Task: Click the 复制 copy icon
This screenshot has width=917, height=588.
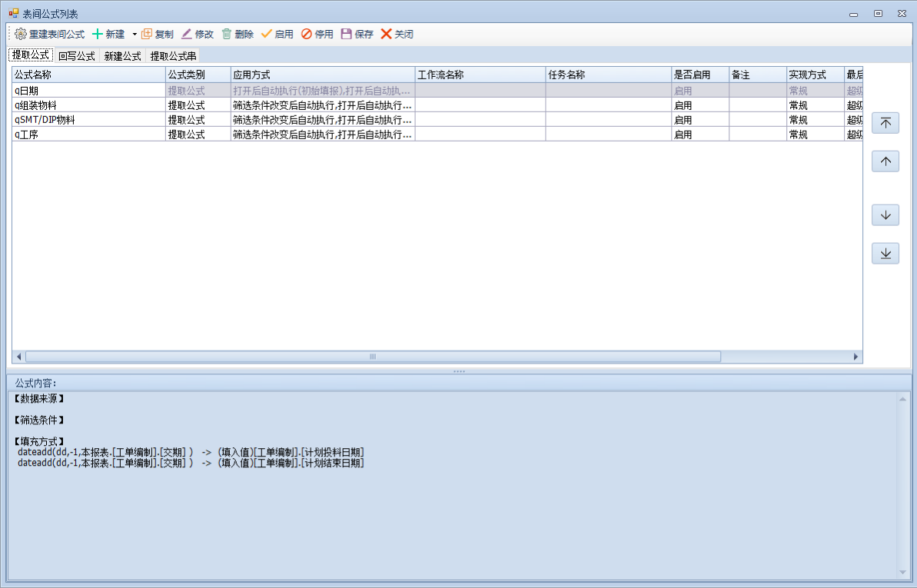Action: pyautogui.click(x=147, y=35)
